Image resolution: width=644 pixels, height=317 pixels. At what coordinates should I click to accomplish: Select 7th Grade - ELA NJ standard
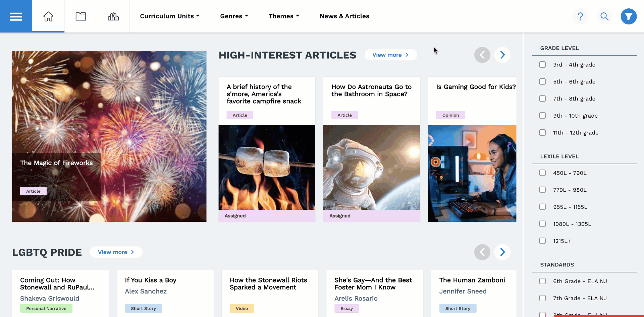coord(542,298)
